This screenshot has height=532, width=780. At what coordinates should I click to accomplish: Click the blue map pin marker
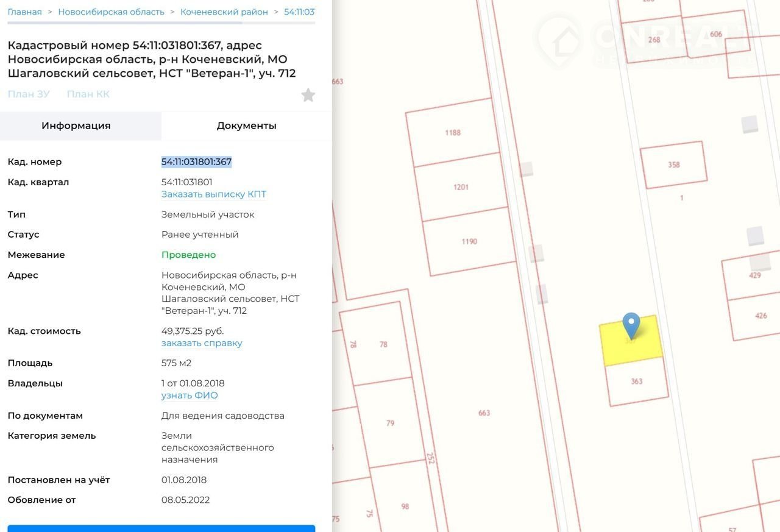(x=631, y=325)
